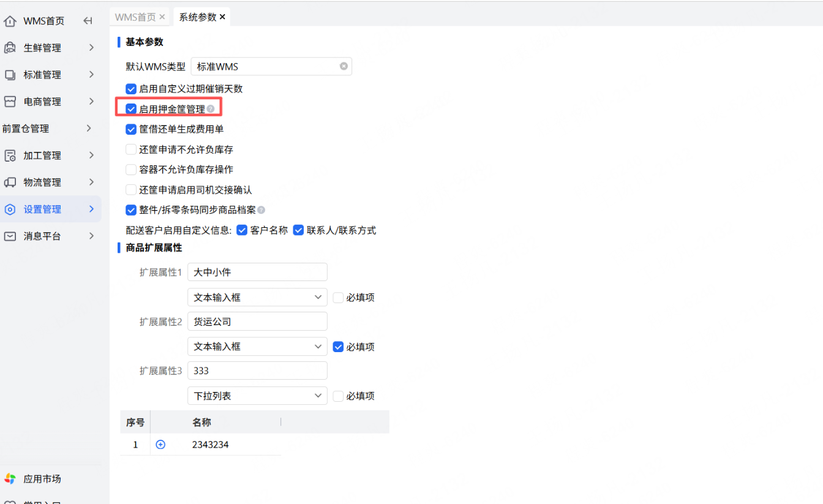Open the 下拉列表 type dropdown for 扩展属性3

[x=257, y=396]
